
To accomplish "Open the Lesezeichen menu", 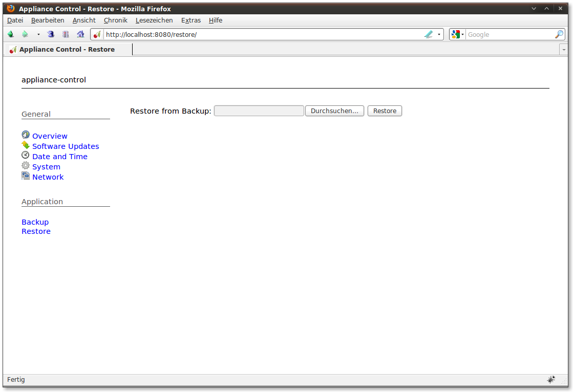I will click(x=154, y=20).
